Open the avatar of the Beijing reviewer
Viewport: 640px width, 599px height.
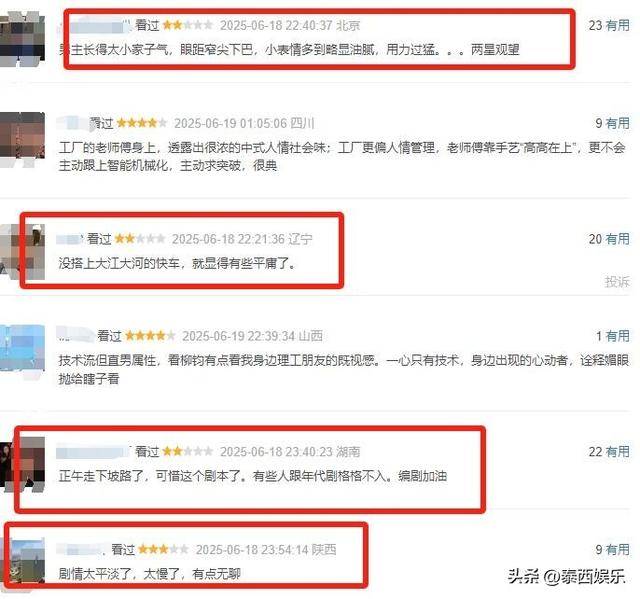(x=22, y=38)
